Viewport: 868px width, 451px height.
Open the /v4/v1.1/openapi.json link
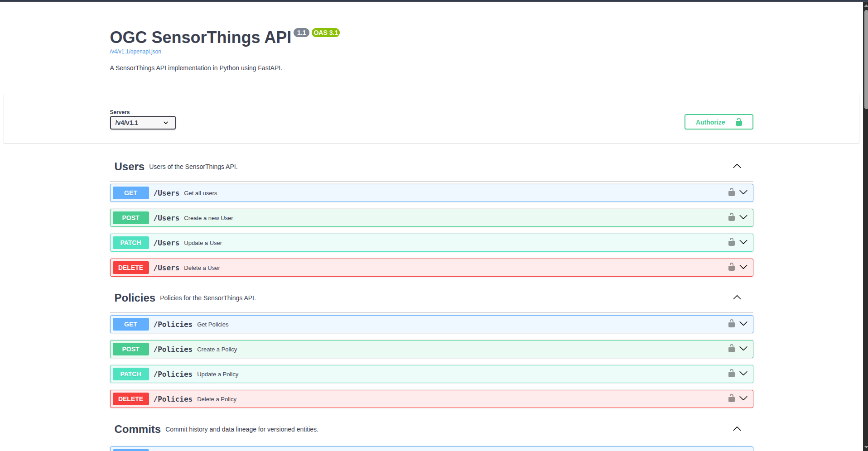(x=135, y=52)
